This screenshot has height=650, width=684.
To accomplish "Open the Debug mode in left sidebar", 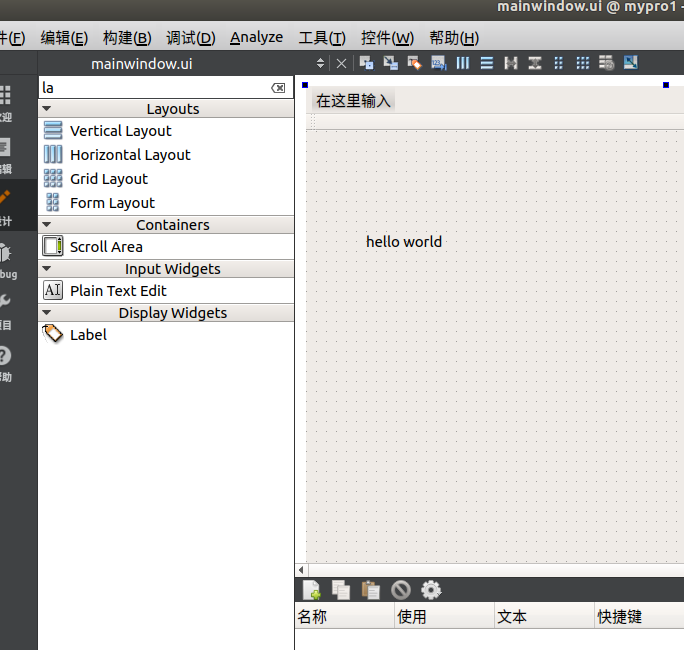I will pos(8,259).
